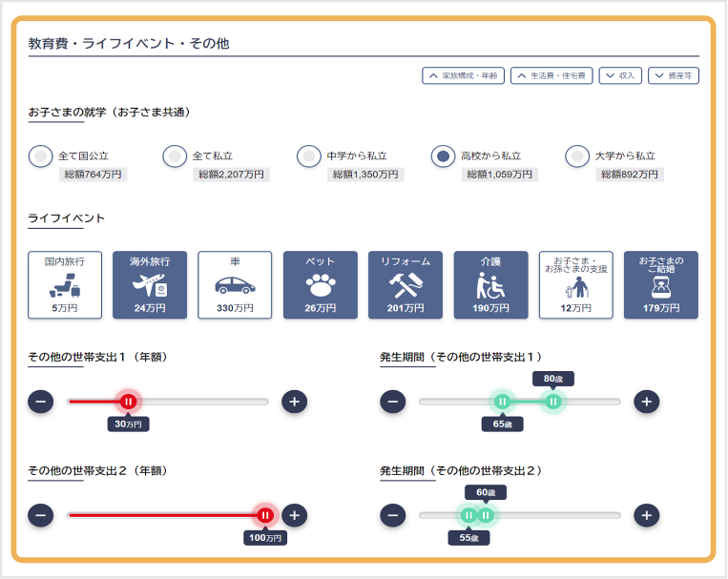Viewport: 728px width, 579px height.
Task: Increase 発生期間 支出1 with plus button
Action: tap(647, 402)
